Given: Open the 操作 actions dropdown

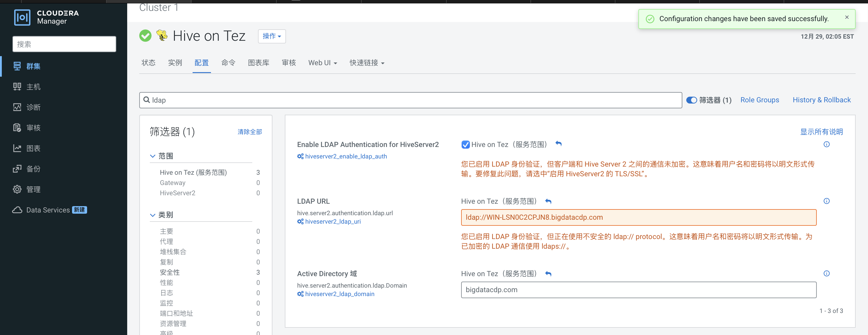Looking at the screenshot, I should (272, 36).
